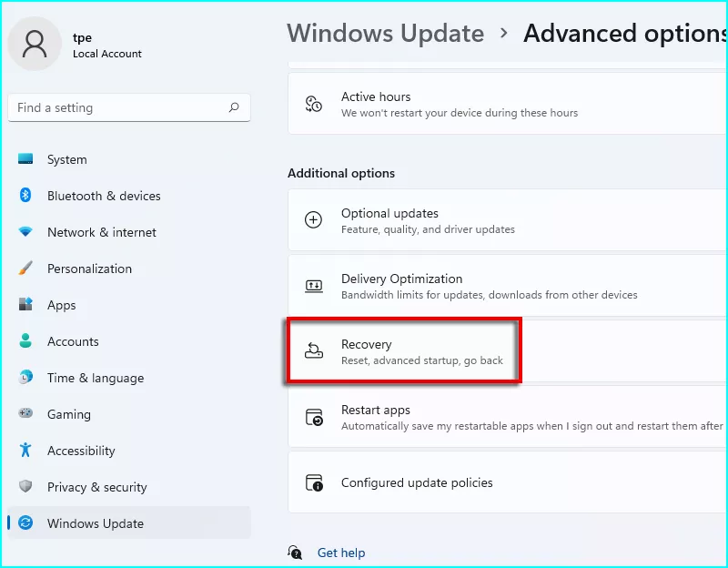
Task: Select Windows Update in sidebar
Action: tap(129, 523)
